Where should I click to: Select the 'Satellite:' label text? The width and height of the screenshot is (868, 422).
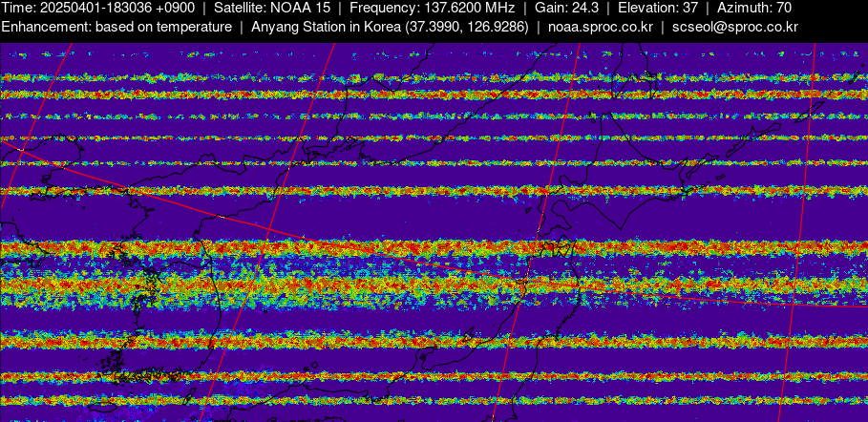coord(241,8)
